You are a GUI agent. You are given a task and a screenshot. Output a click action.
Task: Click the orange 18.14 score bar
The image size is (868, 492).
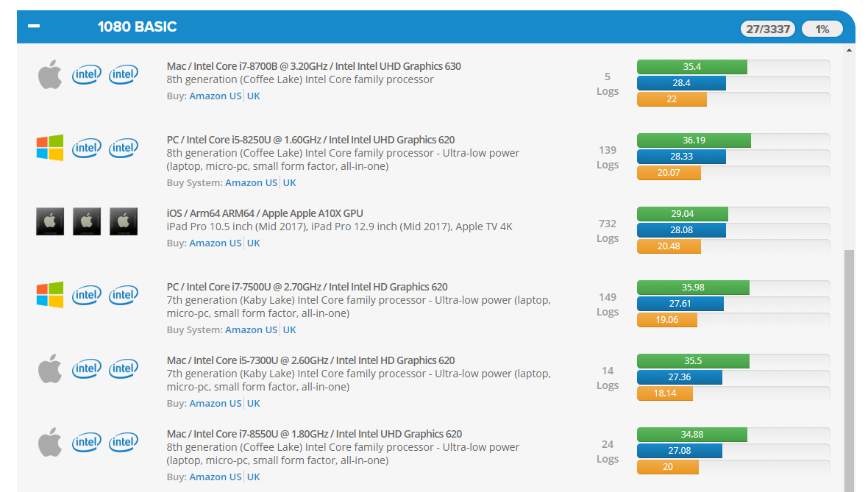pyautogui.click(x=665, y=393)
